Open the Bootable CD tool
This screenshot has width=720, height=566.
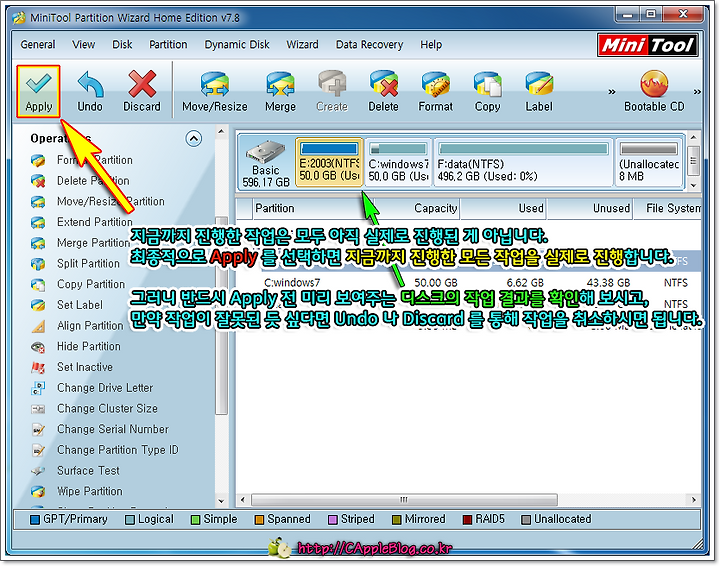point(654,91)
